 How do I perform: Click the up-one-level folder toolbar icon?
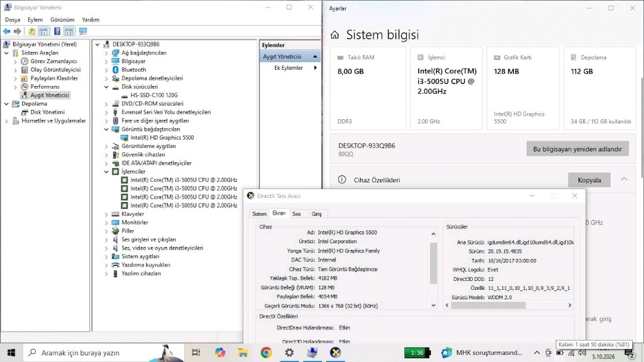[x=31, y=31]
